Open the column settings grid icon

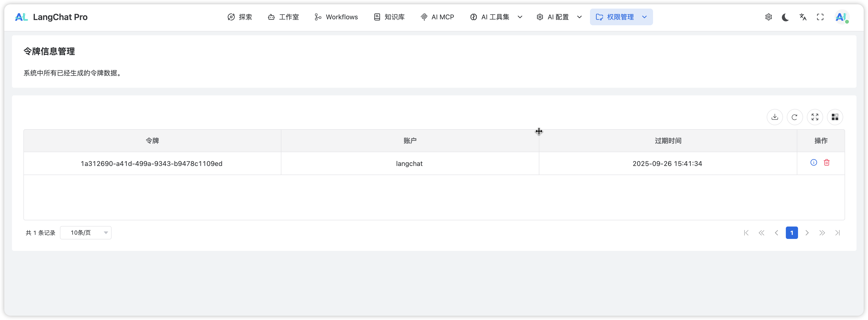pos(835,117)
